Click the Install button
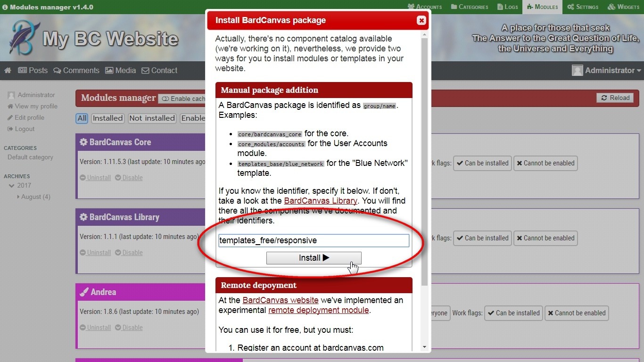 (x=314, y=258)
